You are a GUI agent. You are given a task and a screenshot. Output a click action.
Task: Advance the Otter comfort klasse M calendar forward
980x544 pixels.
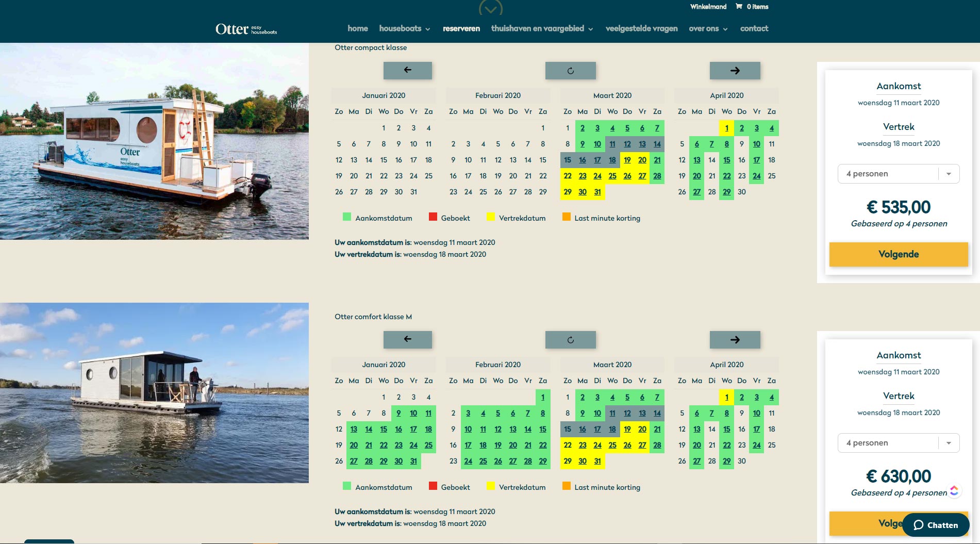click(735, 340)
